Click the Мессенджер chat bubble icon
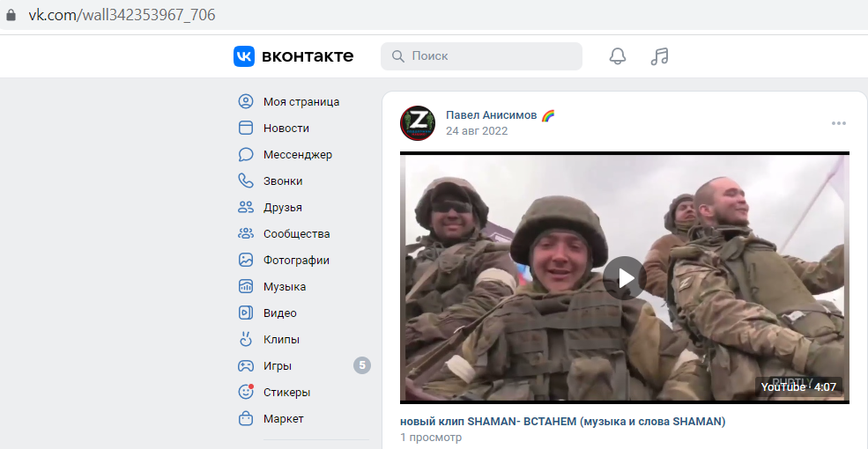This screenshot has width=868, height=449. pyautogui.click(x=245, y=155)
